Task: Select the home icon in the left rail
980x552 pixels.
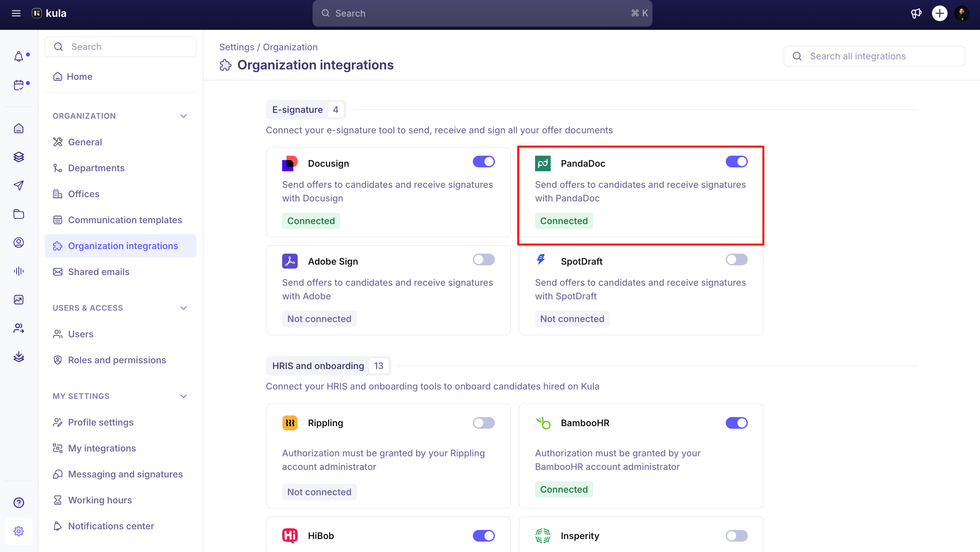Action: click(18, 128)
